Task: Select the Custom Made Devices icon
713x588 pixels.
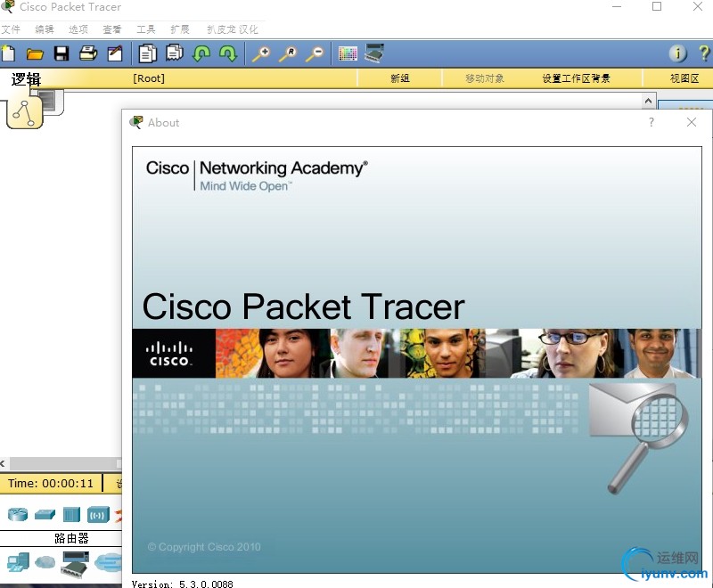Action: click(x=76, y=564)
